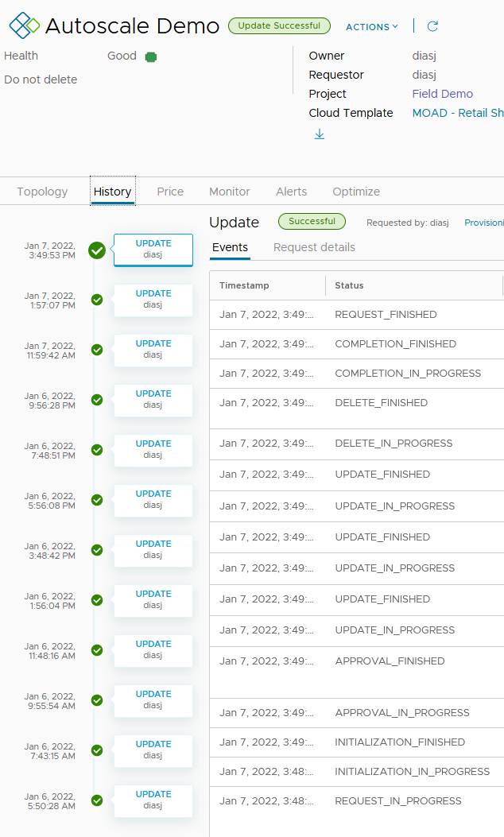The width and height of the screenshot is (504, 837).
Task: Click the checkmark icon at Jan 6 11:48:16 AM
Action: 97,650
